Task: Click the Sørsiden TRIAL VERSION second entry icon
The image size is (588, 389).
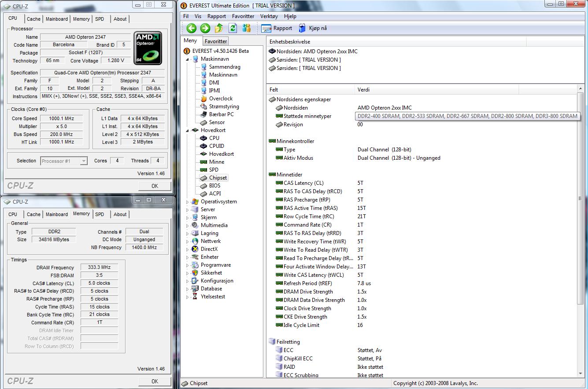Action: point(272,68)
